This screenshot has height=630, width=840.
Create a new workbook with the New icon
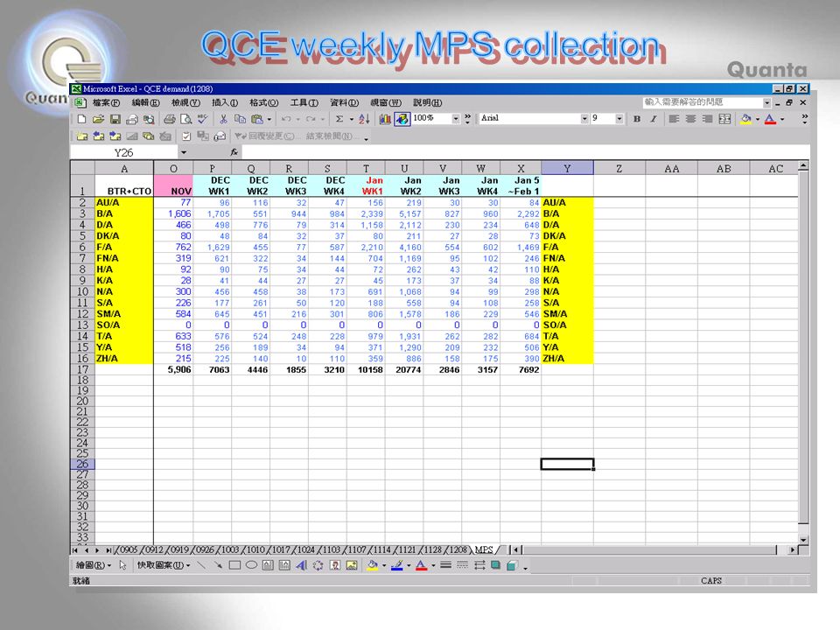click(x=81, y=119)
